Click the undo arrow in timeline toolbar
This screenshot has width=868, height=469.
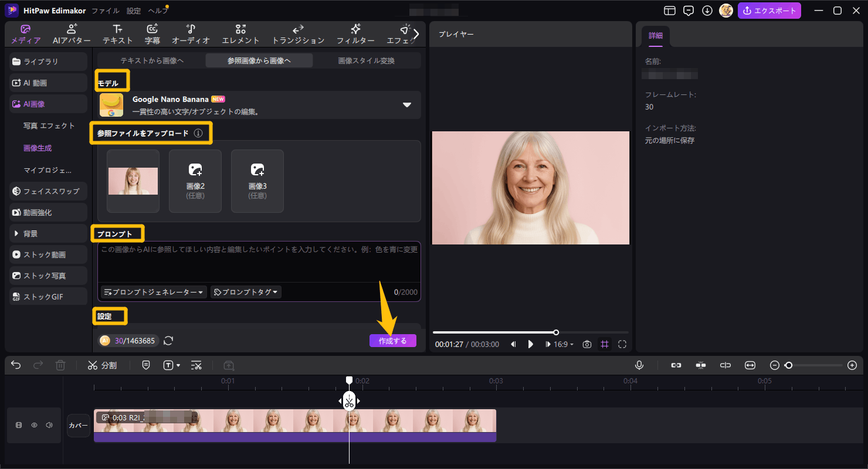[x=16, y=365]
